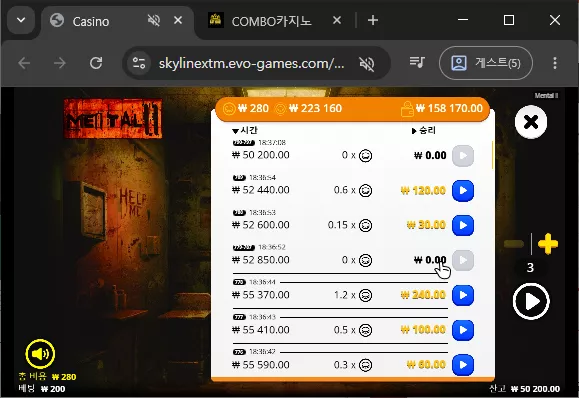579x398 pixels.
Task: Click greyed replay button for ₩ 50 200.00 row
Action: tap(463, 156)
